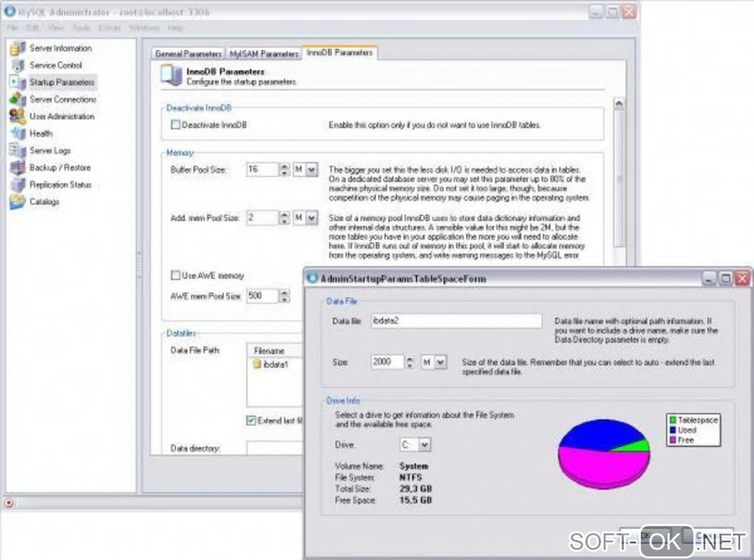754x560 pixels.
Task: Click the Filename column header
Action: pos(275,350)
